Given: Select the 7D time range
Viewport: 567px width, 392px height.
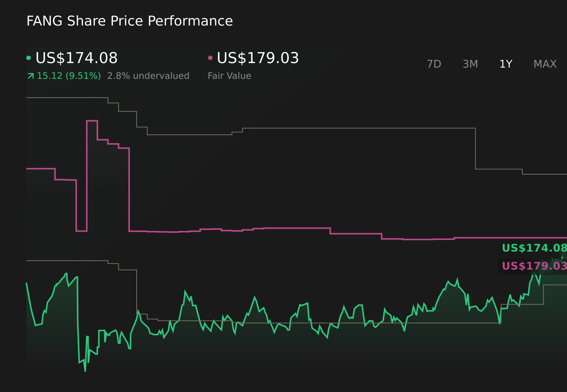Looking at the screenshot, I should click(x=434, y=64).
